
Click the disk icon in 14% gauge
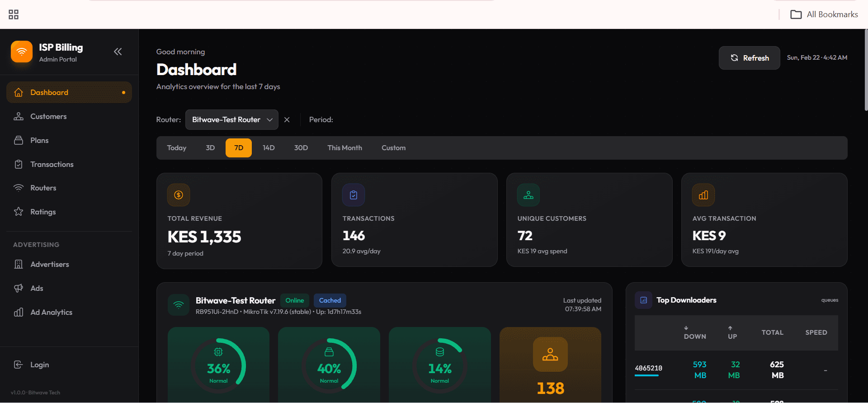point(440,352)
